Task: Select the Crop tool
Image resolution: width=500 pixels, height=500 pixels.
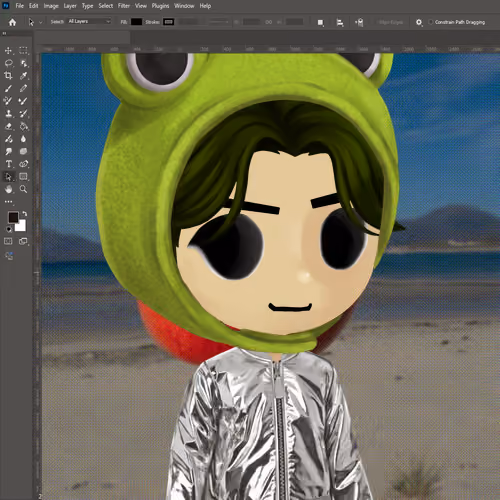Action: (x=8, y=76)
